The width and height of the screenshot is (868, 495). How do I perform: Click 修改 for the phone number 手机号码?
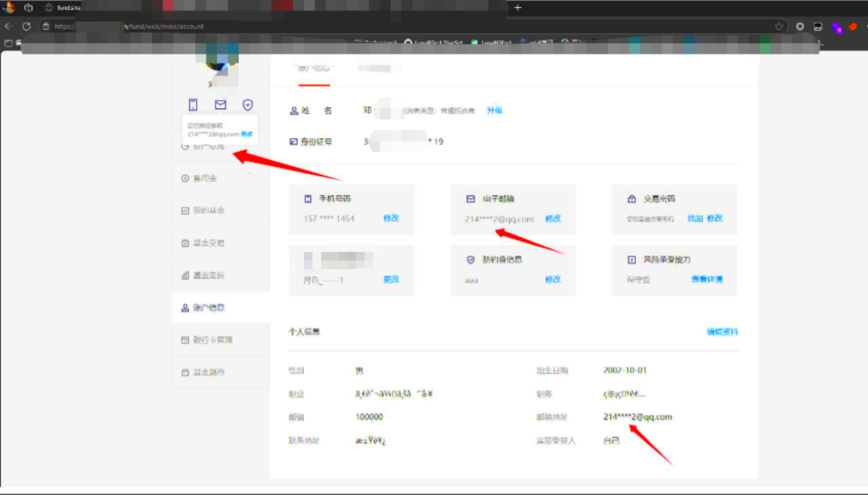tap(391, 219)
